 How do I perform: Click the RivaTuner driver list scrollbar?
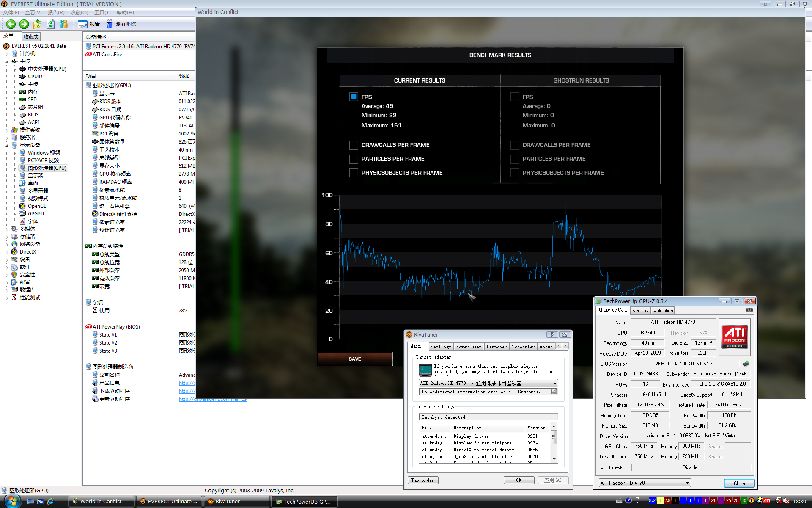554,443
